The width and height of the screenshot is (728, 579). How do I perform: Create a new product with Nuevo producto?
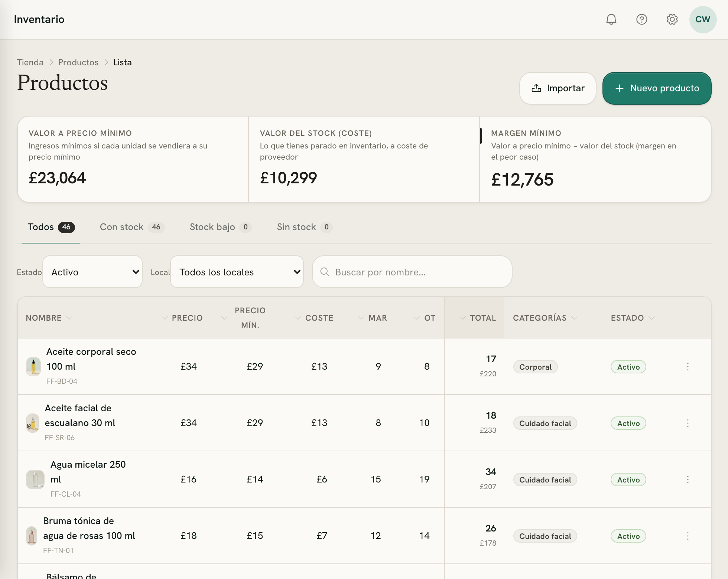(x=657, y=88)
